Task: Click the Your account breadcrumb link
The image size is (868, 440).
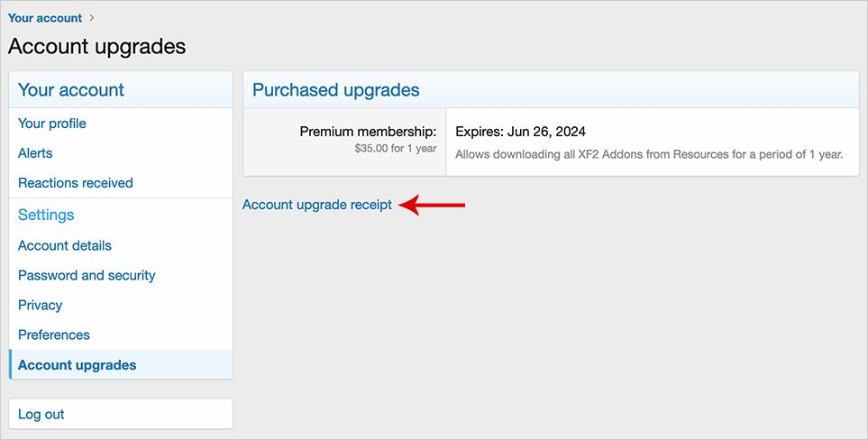Action: coord(45,18)
